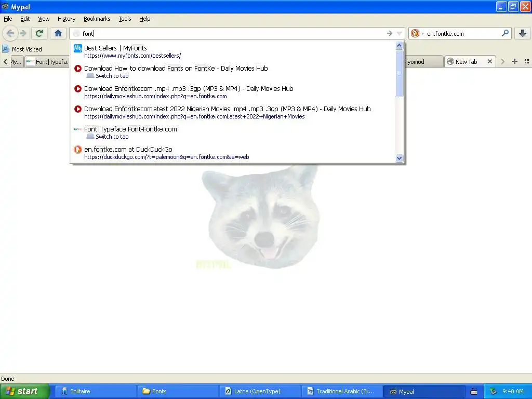Viewport: 532px width, 399px height.
Task: Select 'en.fontke.com at DuckDuckGo' suggestion
Action: tap(233, 153)
